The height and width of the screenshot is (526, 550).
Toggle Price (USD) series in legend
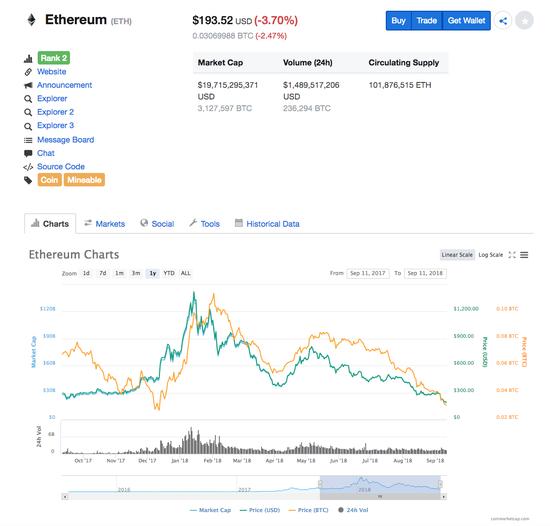click(260, 510)
